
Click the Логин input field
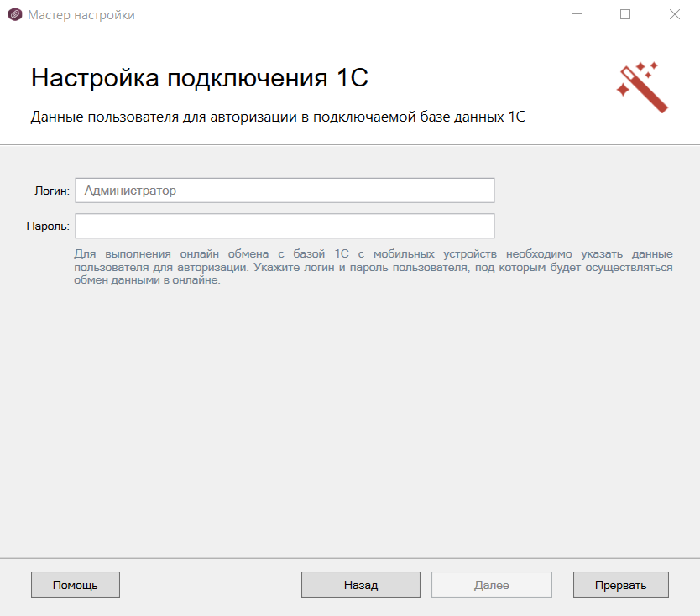(x=285, y=191)
